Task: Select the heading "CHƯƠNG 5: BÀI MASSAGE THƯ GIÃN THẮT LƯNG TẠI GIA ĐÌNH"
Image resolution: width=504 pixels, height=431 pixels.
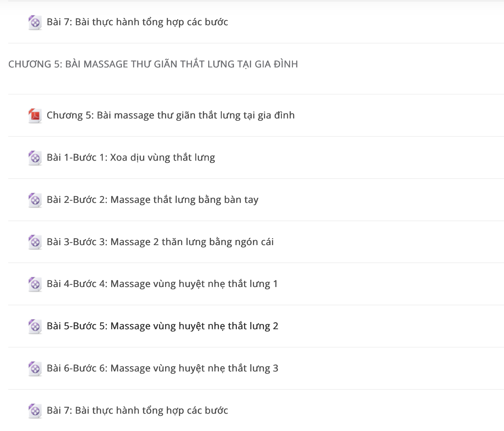Action: click(x=153, y=64)
